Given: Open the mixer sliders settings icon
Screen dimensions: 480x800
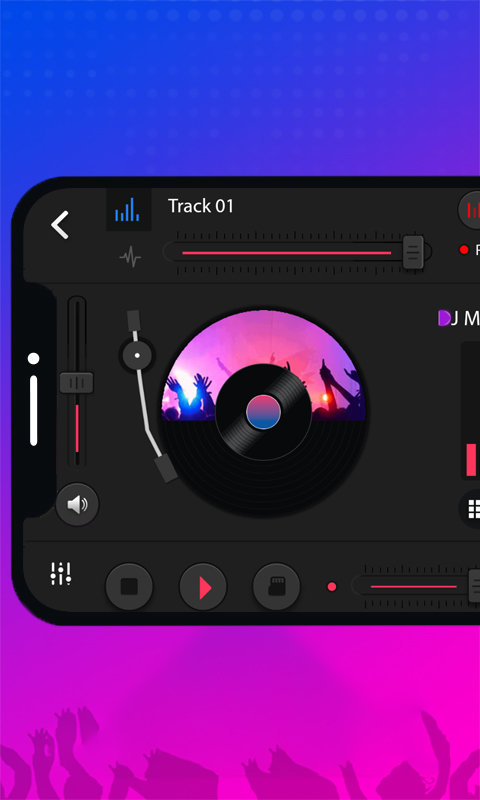Looking at the screenshot, I should pyautogui.click(x=61, y=574).
